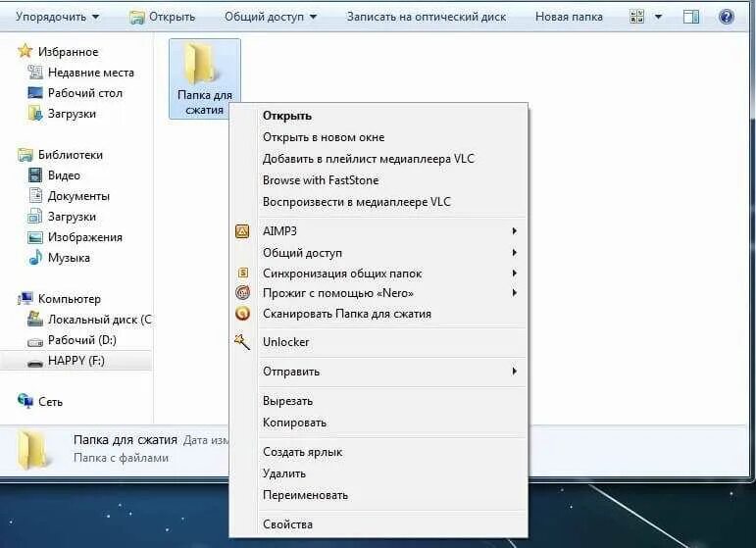Open the help question mark icon
This screenshot has height=548, width=756.
[727, 17]
